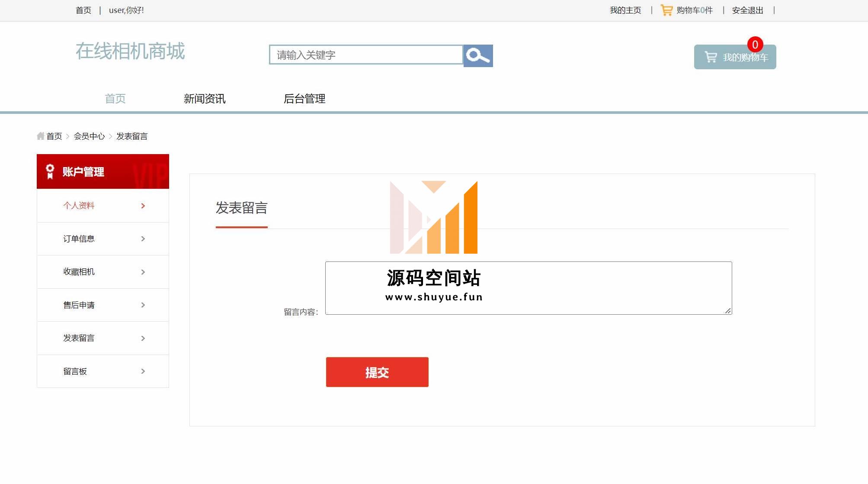Expand the 订单信息 chevron arrow
This screenshot has height=484, width=868.
143,239
